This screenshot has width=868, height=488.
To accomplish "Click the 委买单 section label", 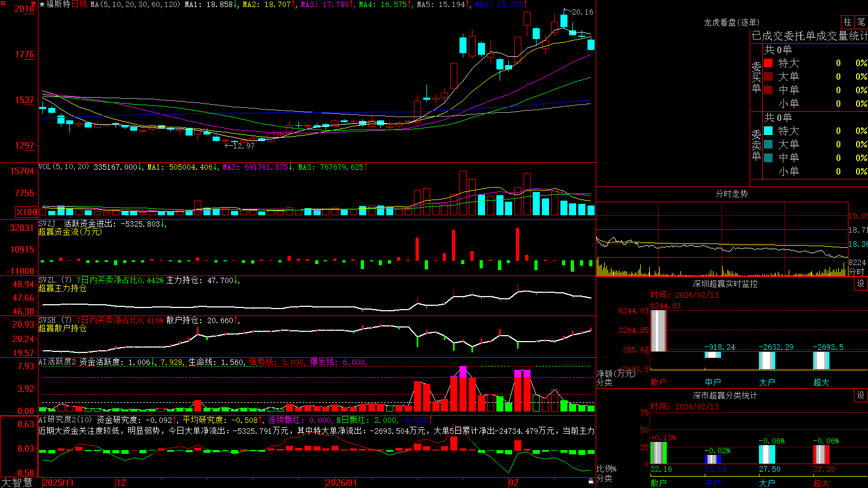I will coord(756,78).
